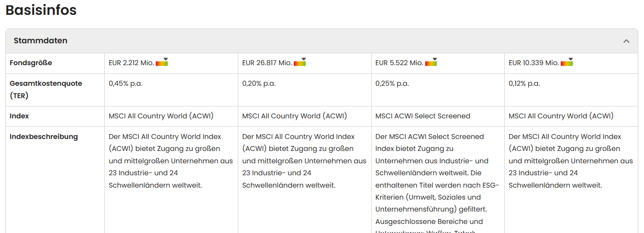The image size is (644, 233).
Task: Click fund size indicator next to EUR 5.522 Mio.
Action: (431, 62)
